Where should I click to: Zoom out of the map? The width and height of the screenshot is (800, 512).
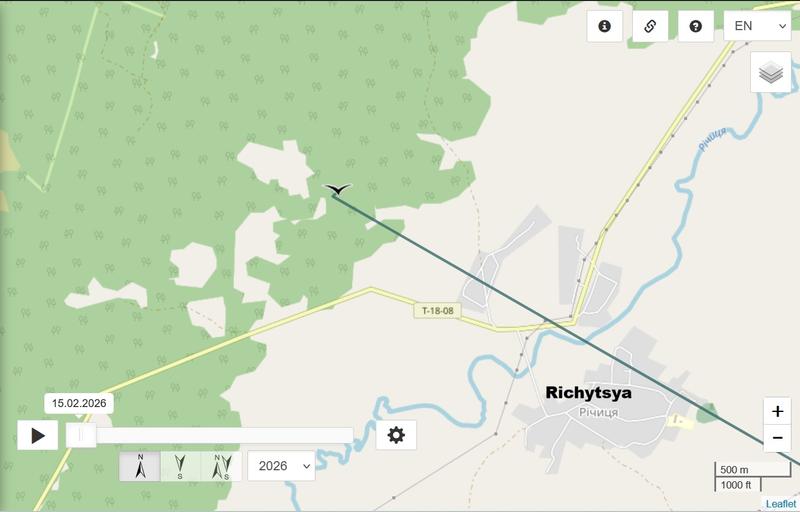point(777,438)
